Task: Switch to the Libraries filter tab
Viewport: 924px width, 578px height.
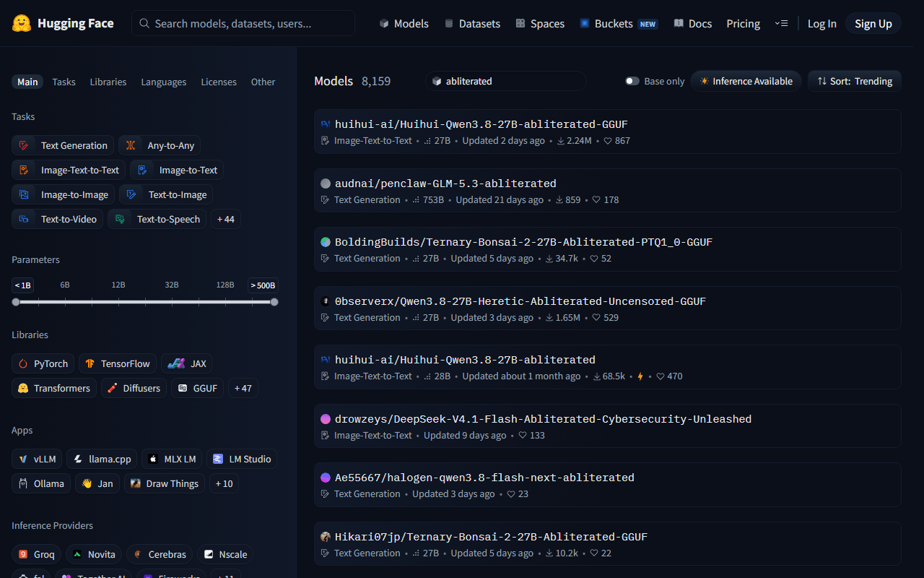Action: pyautogui.click(x=108, y=82)
